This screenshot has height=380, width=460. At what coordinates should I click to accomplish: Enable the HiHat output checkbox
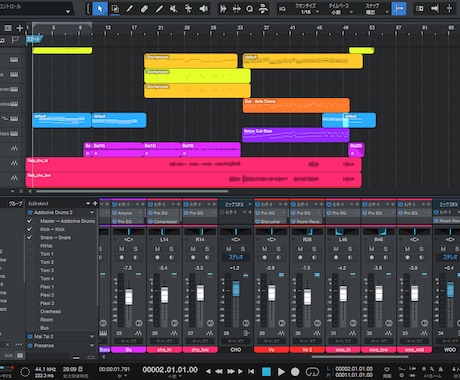[x=30, y=246]
